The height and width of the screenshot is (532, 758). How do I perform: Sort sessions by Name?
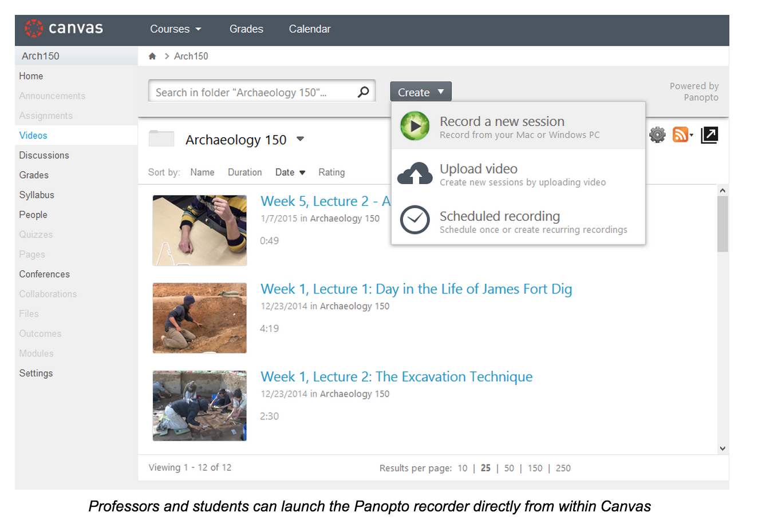(202, 172)
